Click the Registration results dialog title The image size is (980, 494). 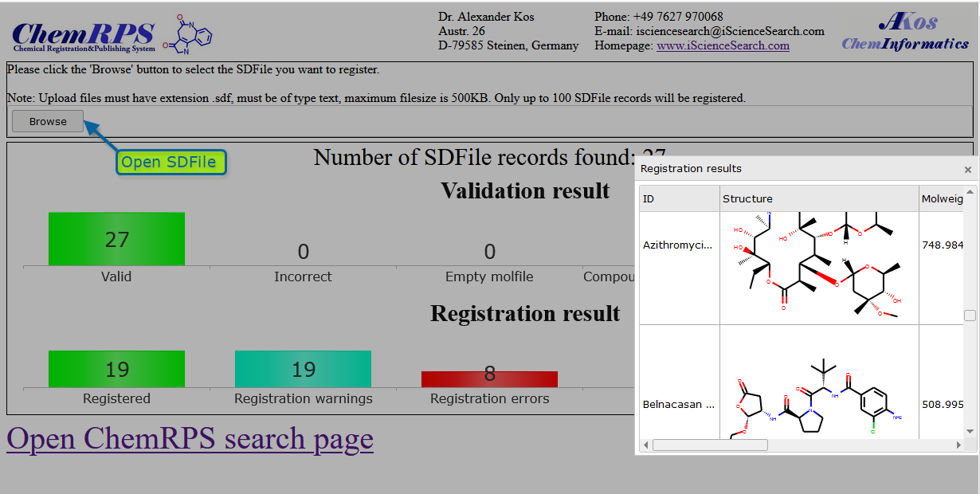691,169
